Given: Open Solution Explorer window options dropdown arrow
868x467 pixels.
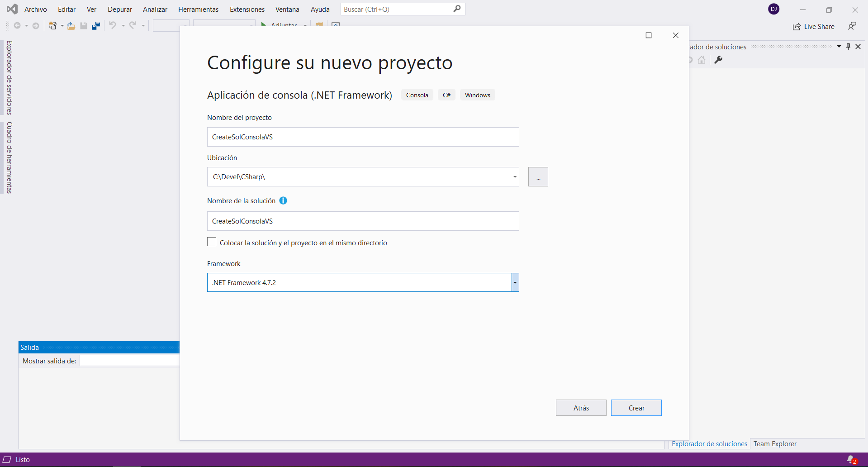Looking at the screenshot, I should (x=839, y=47).
